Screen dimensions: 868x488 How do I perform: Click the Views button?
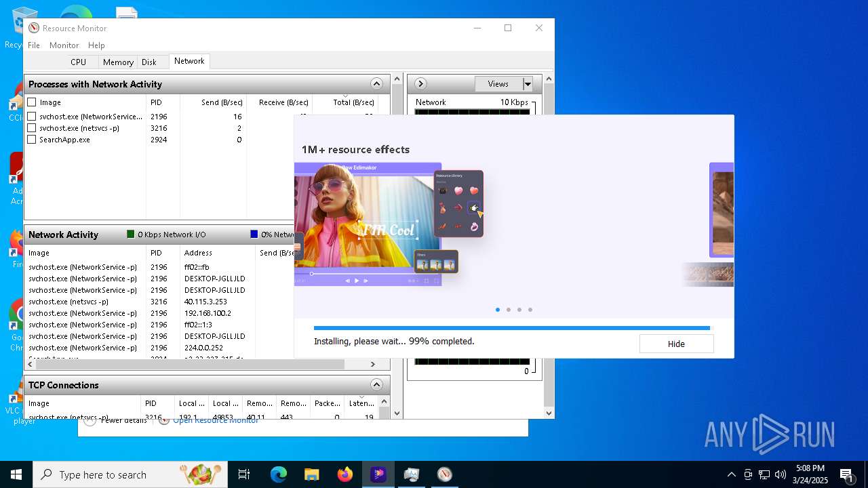tap(498, 84)
